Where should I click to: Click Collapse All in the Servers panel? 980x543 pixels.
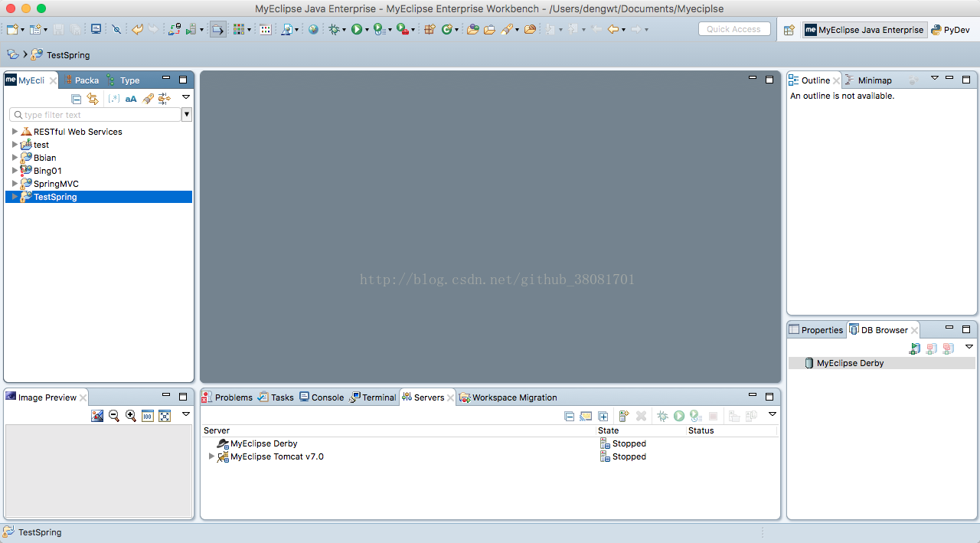tap(569, 416)
